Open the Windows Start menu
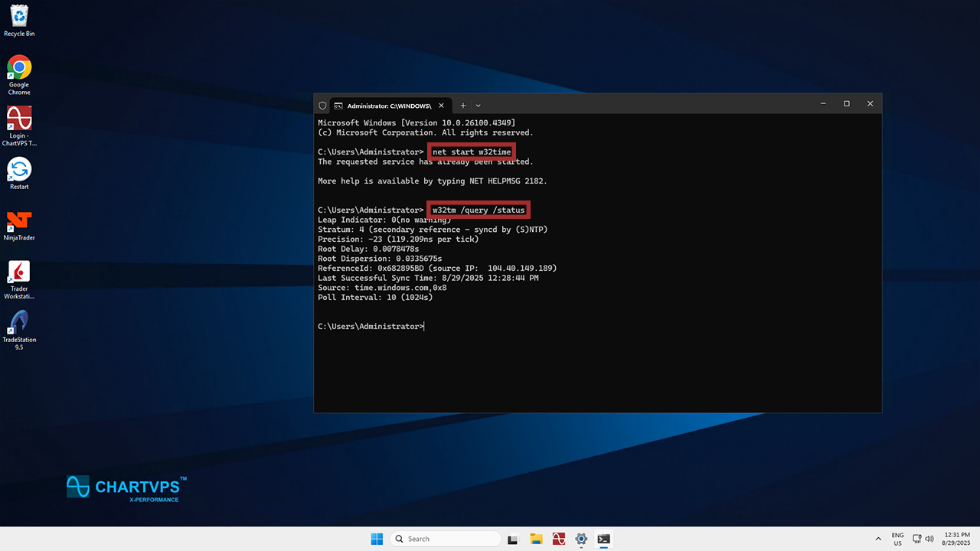980x551 pixels. click(x=377, y=539)
